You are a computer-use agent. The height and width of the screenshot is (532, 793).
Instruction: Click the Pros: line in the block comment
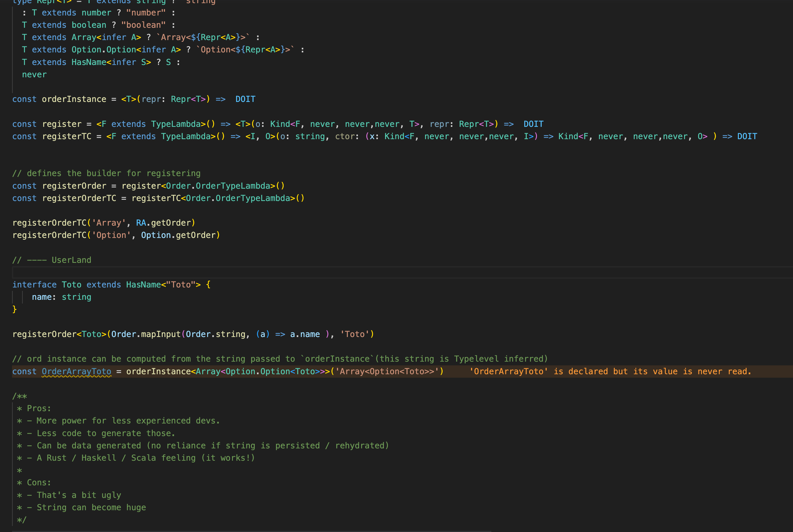coord(39,408)
